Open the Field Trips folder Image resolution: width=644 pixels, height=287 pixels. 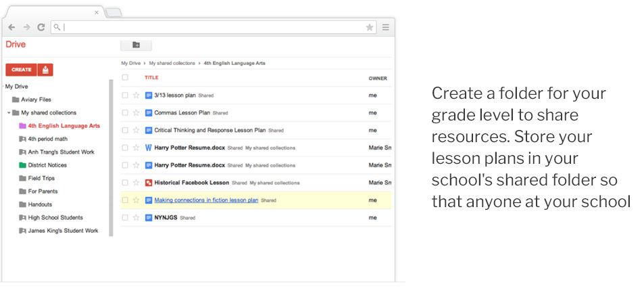[x=42, y=178]
